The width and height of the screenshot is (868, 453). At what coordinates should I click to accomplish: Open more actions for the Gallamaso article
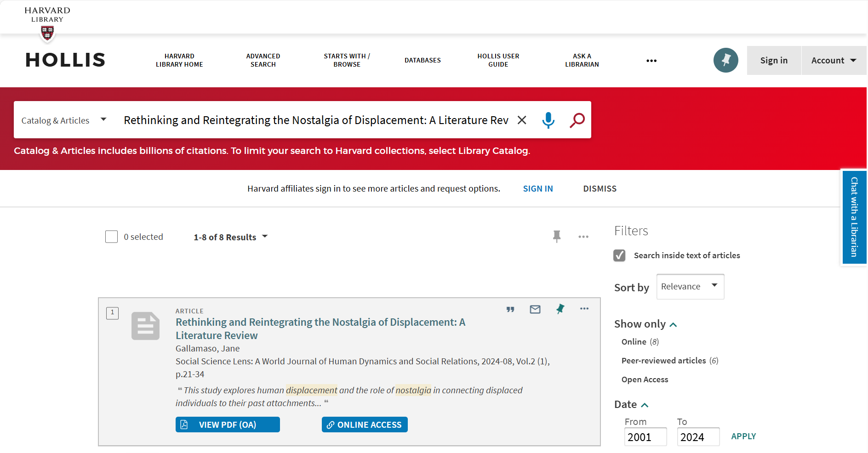(x=584, y=309)
